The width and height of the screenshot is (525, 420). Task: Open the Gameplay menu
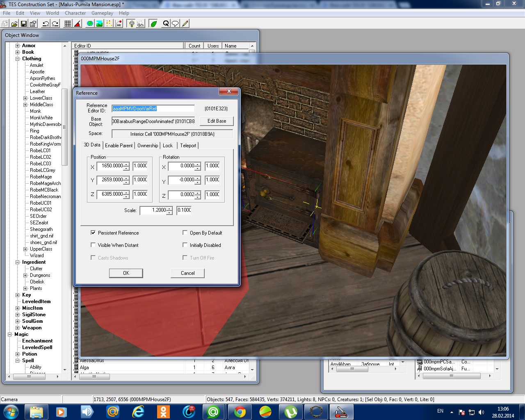[103, 13]
